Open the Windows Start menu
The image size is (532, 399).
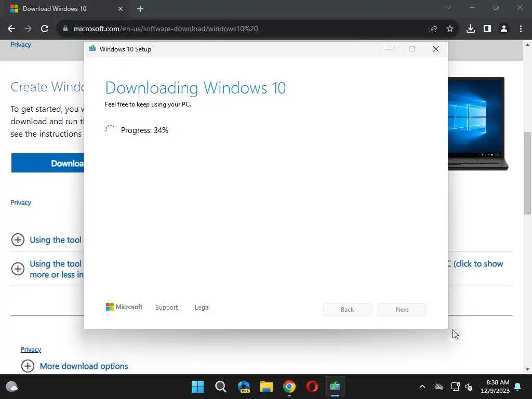[x=197, y=387]
